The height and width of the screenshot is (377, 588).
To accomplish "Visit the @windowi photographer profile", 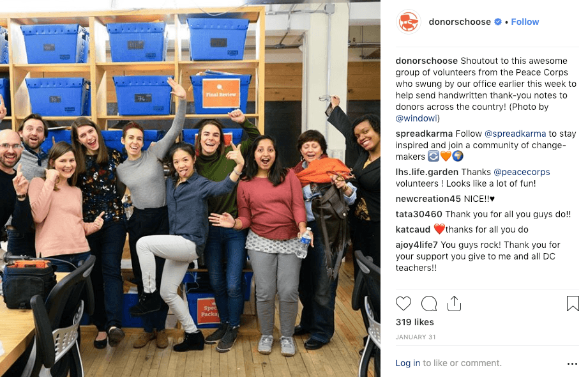I will click(416, 118).
